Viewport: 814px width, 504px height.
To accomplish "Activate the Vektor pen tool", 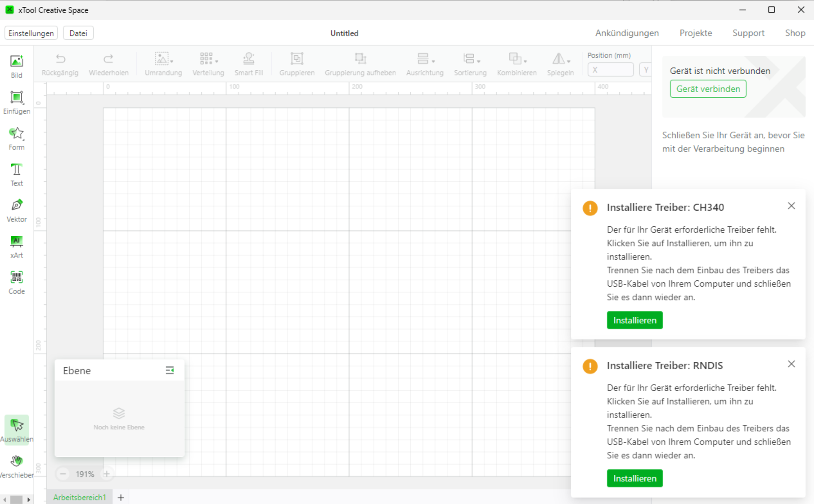I will 16,210.
